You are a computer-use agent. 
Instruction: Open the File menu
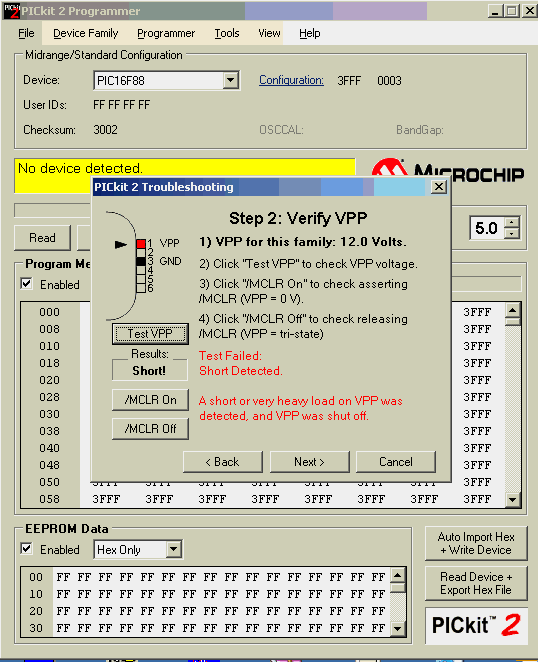[26, 33]
